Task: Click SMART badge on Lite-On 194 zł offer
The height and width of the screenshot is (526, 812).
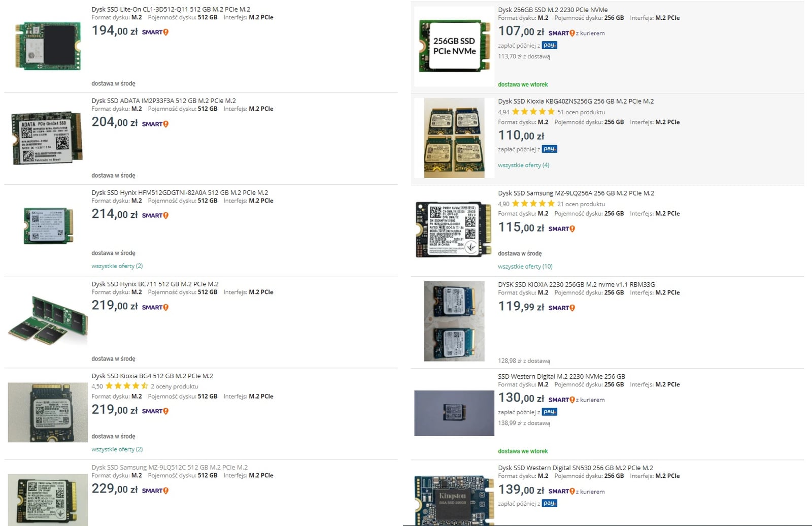Action: (x=155, y=32)
